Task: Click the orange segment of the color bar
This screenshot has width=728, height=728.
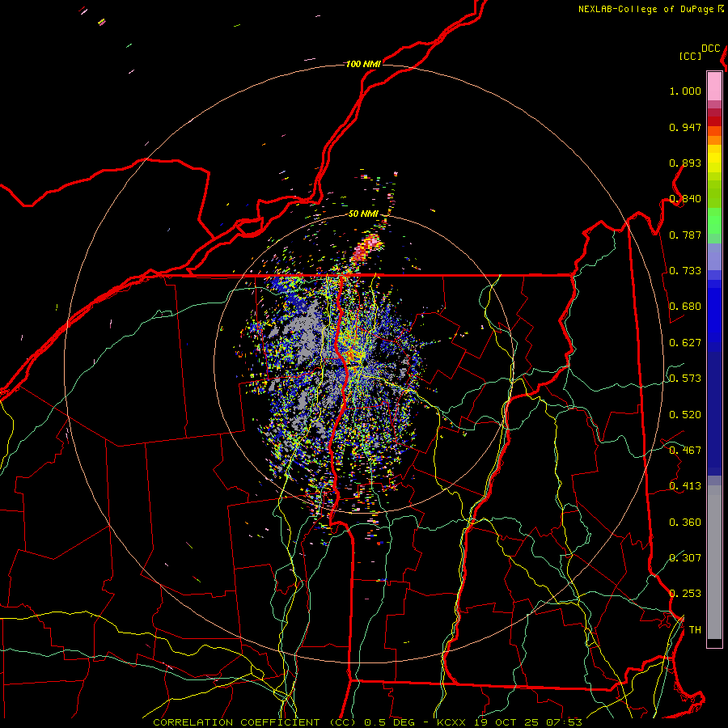Action: point(714,140)
